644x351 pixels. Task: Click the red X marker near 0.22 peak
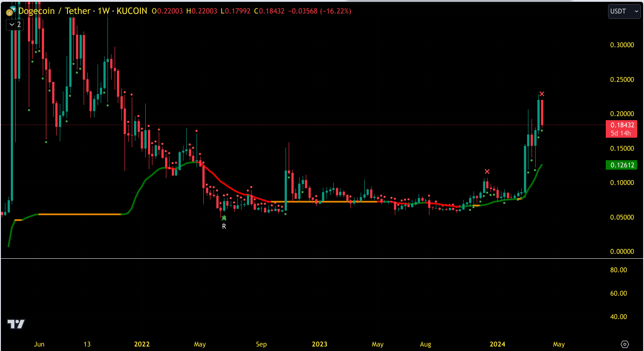point(542,94)
